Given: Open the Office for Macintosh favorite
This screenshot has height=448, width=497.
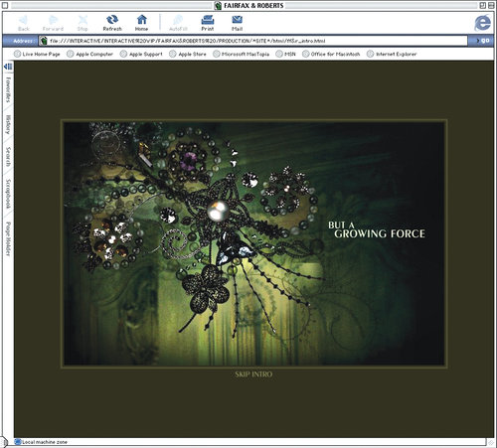Looking at the screenshot, I should 331,54.
